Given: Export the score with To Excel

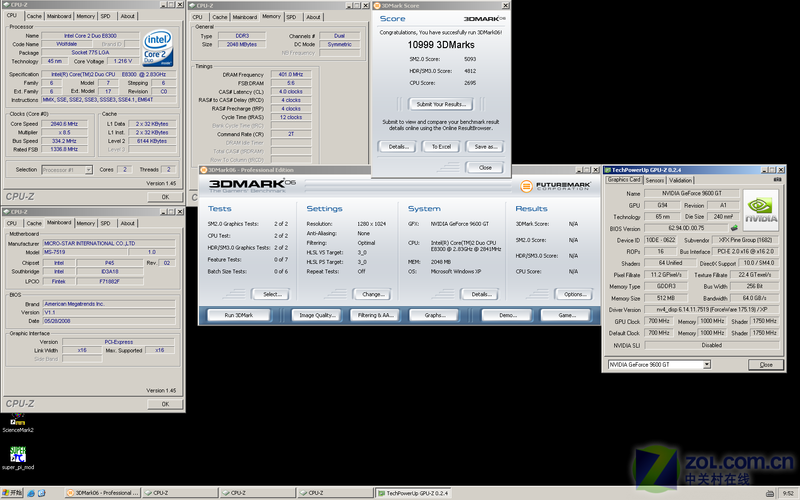Looking at the screenshot, I should [x=441, y=147].
